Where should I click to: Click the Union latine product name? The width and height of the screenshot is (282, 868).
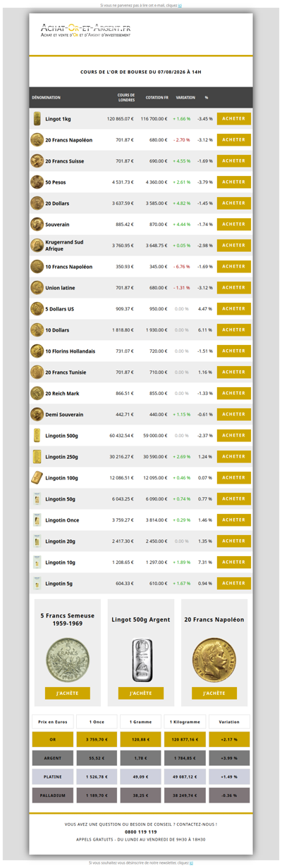click(x=60, y=288)
